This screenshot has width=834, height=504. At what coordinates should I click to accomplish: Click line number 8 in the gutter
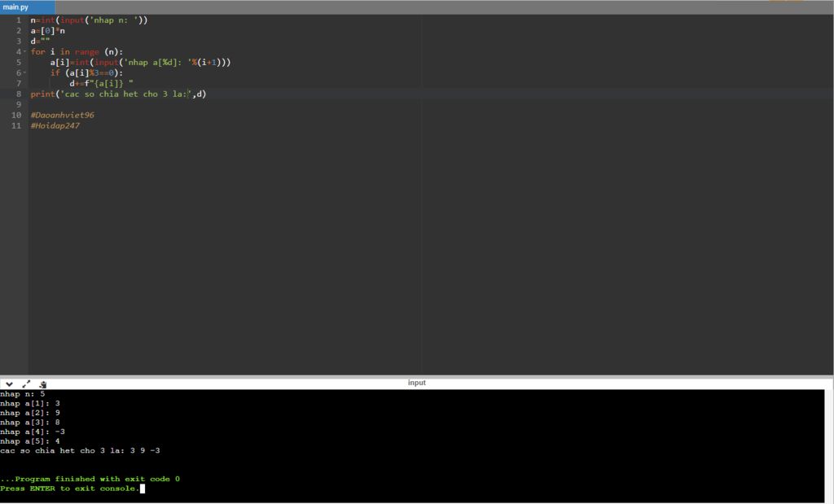click(19, 94)
